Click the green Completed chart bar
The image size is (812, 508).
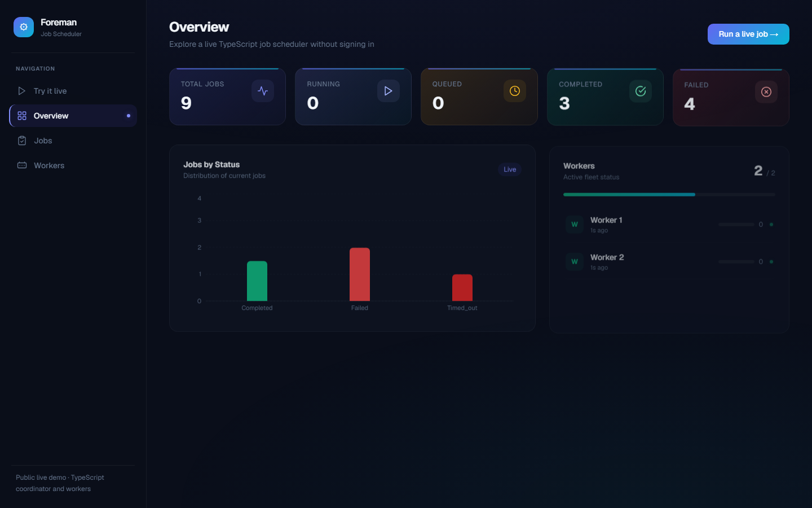click(257, 281)
